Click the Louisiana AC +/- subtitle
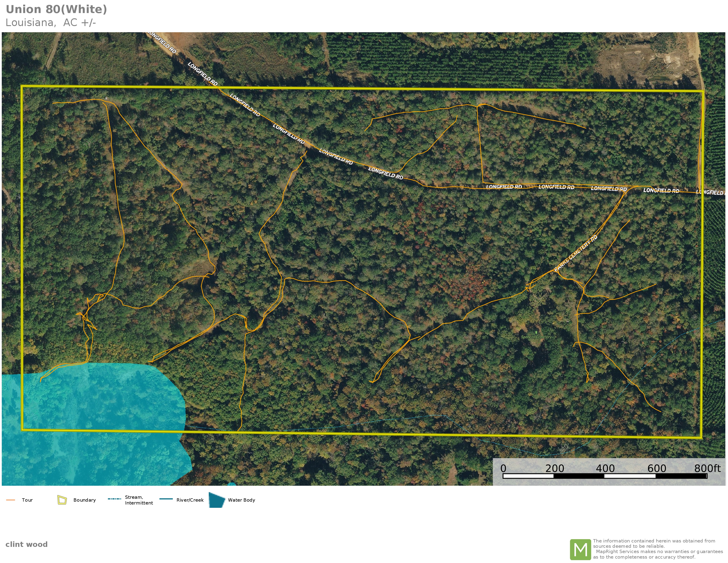Viewport: 728px width, 563px height. [x=51, y=23]
